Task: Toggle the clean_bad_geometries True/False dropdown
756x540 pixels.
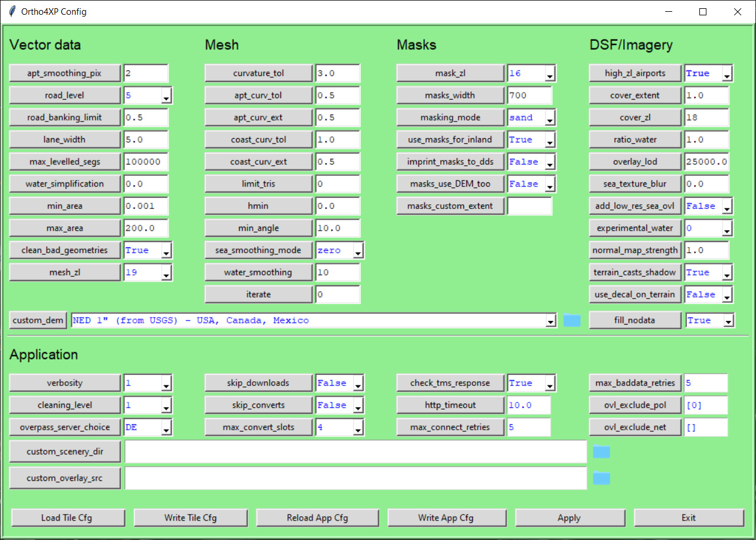Action: [x=166, y=251]
